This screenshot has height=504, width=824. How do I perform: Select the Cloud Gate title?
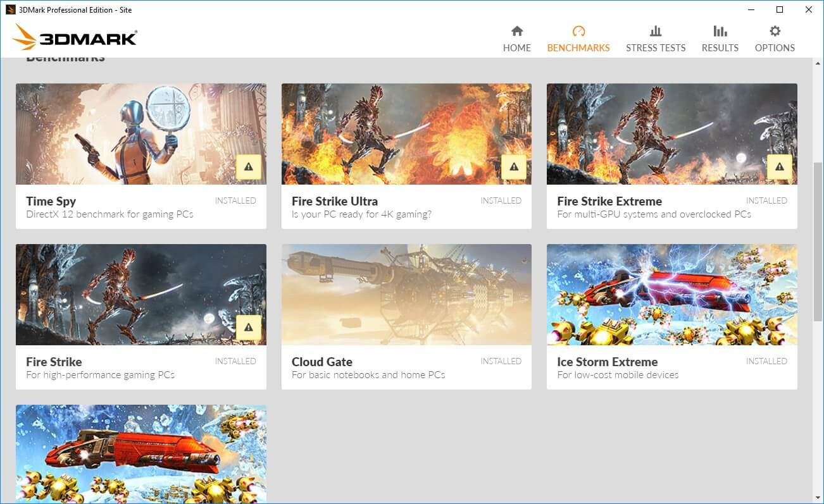click(x=322, y=362)
